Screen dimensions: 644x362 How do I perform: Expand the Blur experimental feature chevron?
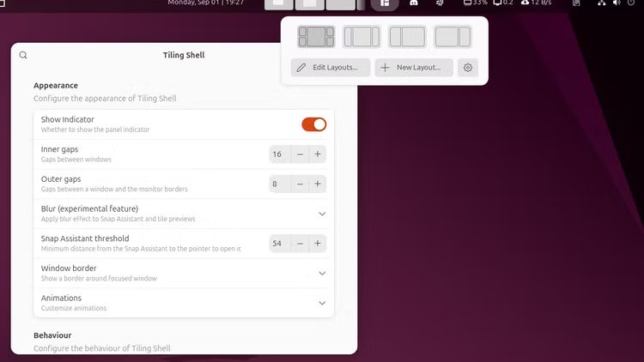tap(322, 214)
